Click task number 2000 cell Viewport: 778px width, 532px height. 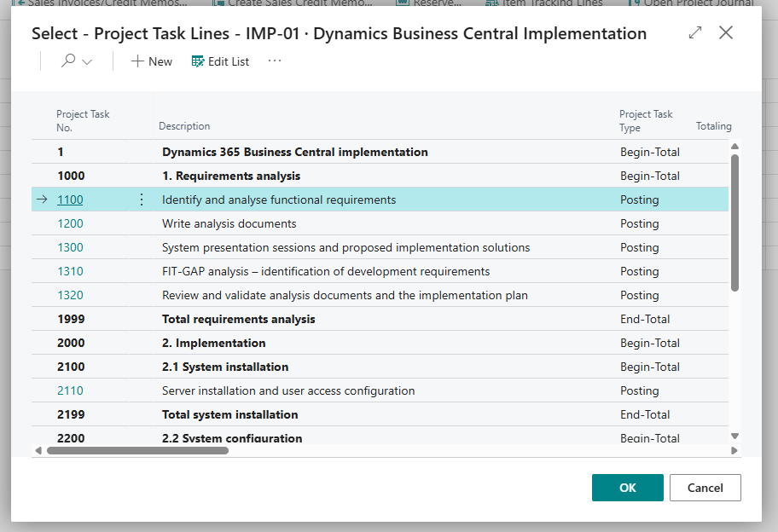coord(71,343)
